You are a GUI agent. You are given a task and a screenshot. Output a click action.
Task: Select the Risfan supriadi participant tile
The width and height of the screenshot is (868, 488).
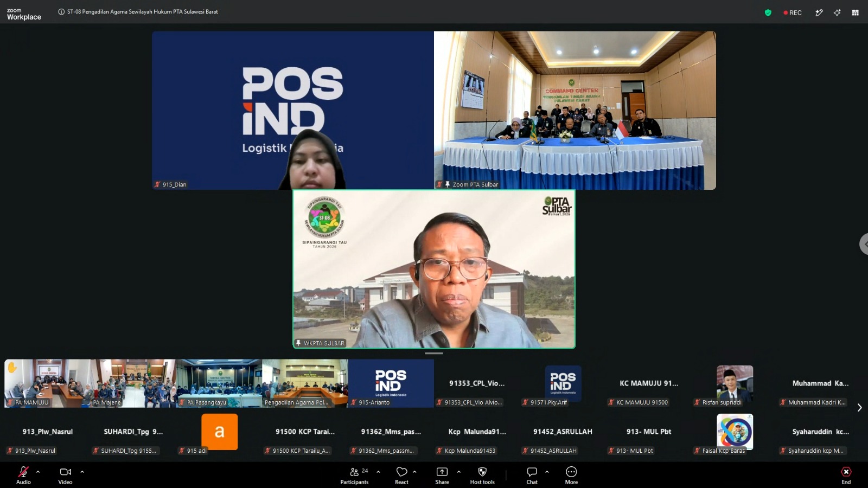[735, 383]
